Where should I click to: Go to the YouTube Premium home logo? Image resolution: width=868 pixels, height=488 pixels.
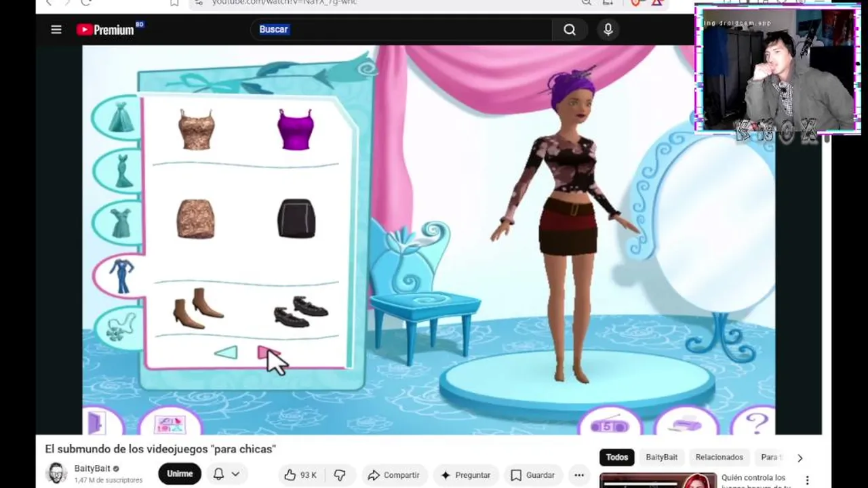pyautogui.click(x=109, y=29)
